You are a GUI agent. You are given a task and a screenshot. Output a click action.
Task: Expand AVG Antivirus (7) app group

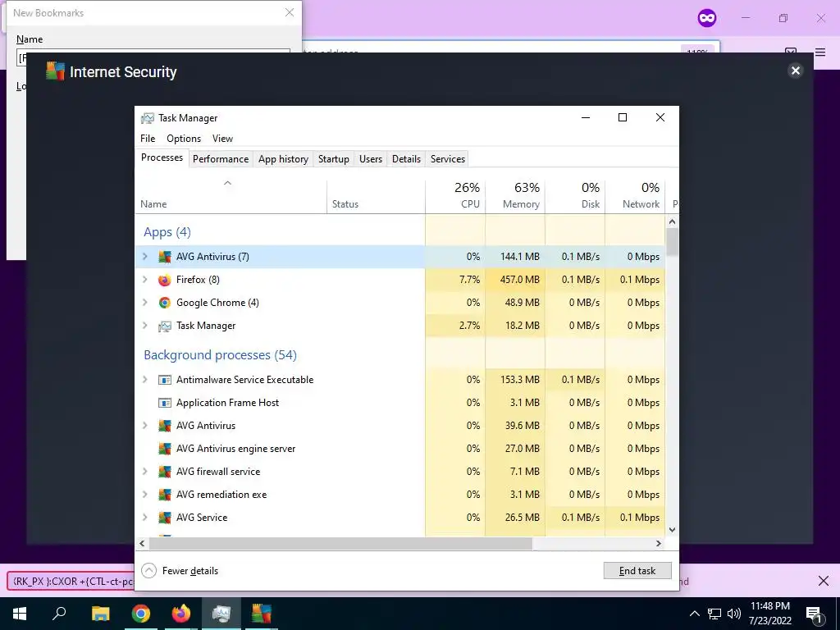[144, 257]
